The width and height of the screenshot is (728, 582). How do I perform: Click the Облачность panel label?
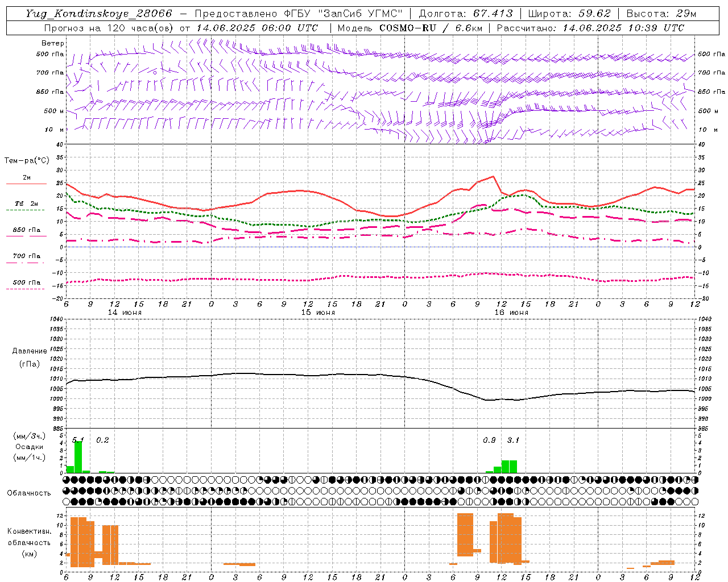pyautogui.click(x=29, y=493)
